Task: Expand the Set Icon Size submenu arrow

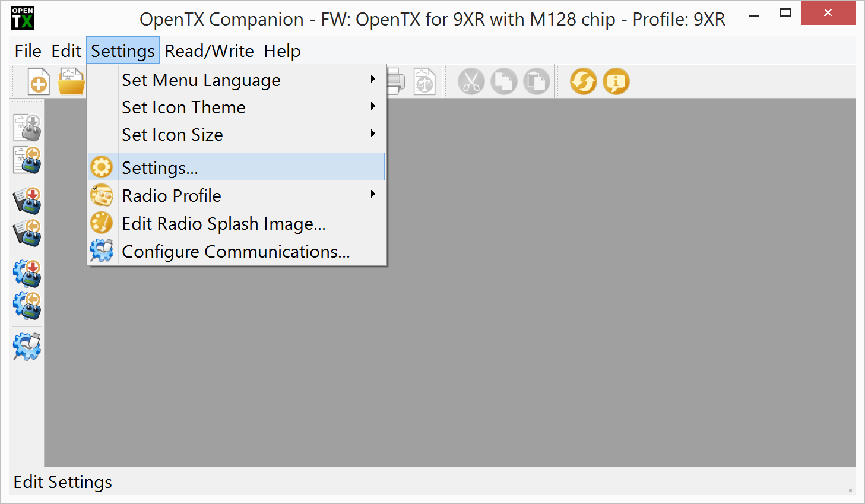Action: (x=373, y=134)
